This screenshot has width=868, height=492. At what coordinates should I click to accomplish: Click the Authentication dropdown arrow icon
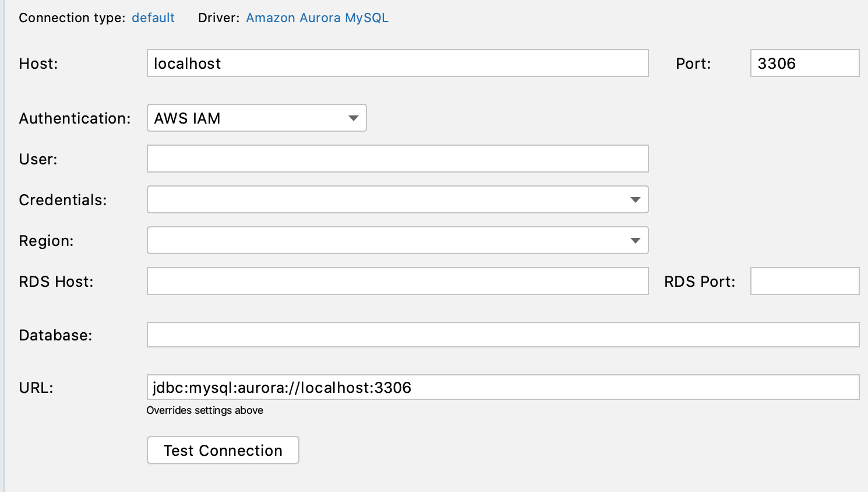pos(354,118)
